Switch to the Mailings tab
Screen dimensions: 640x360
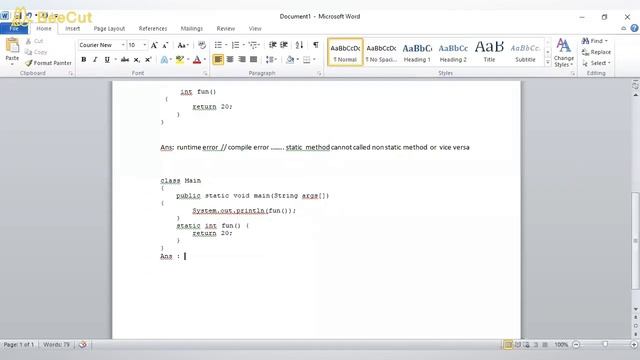(x=191, y=29)
